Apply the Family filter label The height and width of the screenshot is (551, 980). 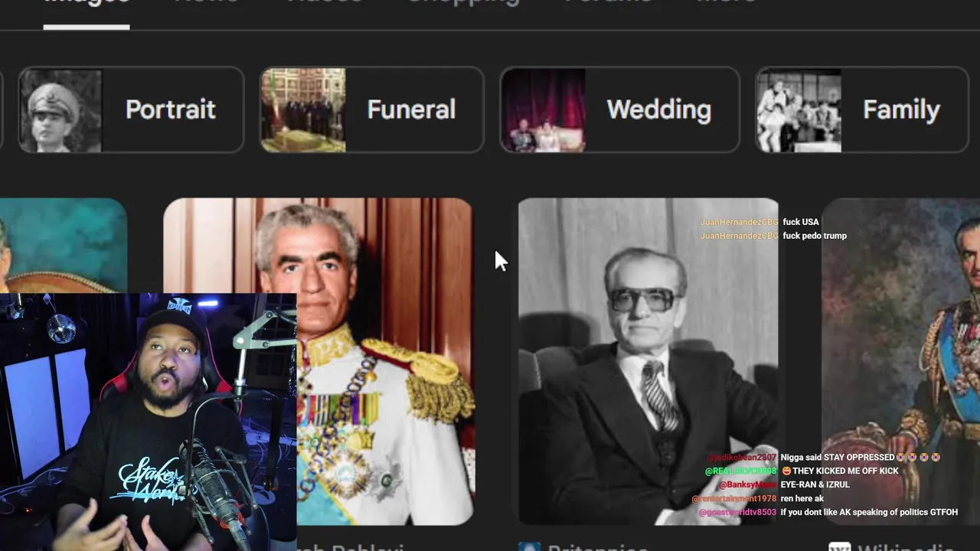point(901,110)
